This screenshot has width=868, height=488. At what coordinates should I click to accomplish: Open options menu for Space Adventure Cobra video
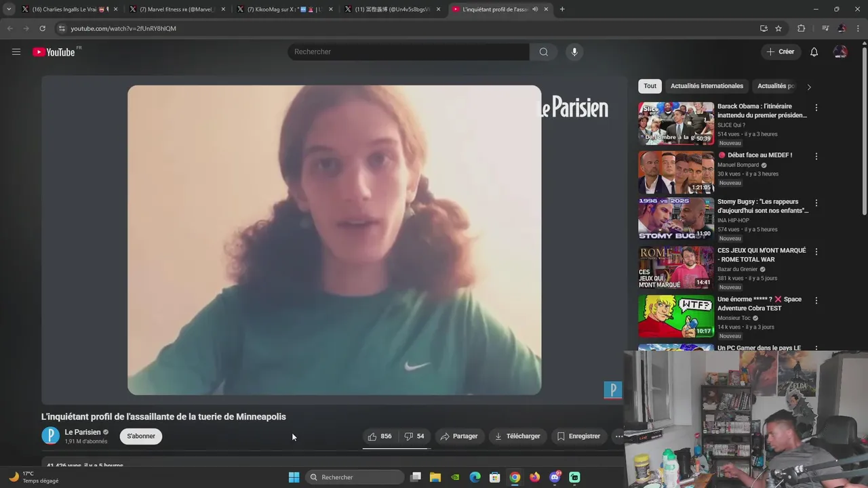pyautogui.click(x=816, y=301)
